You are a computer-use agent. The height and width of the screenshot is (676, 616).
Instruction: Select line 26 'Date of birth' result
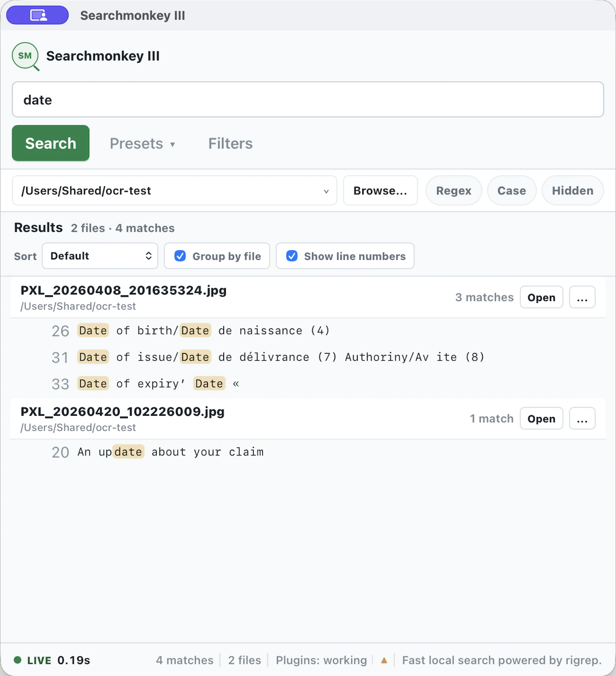(x=308, y=331)
